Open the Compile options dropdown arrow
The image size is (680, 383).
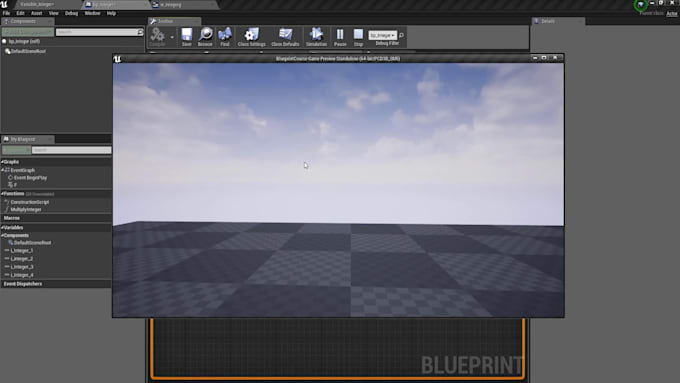(172, 37)
